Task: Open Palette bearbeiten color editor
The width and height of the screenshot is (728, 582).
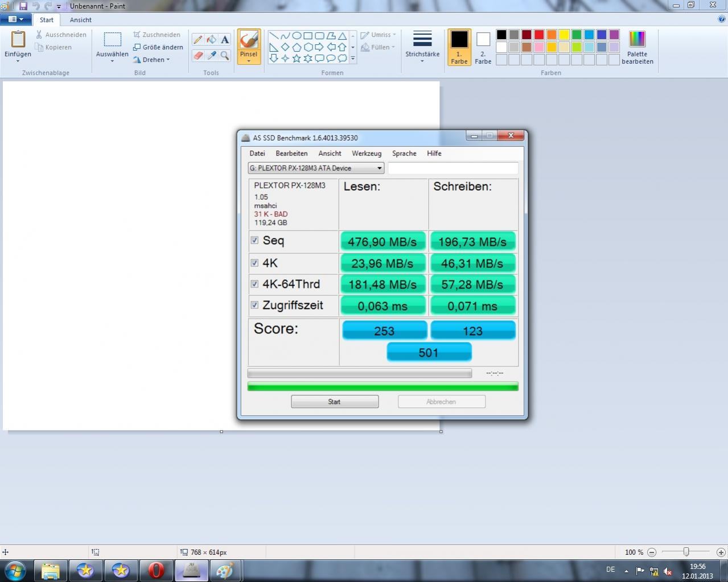Action: [x=637, y=47]
